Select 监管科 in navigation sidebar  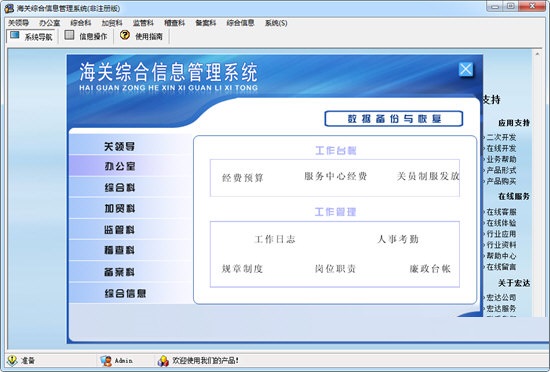120,229
